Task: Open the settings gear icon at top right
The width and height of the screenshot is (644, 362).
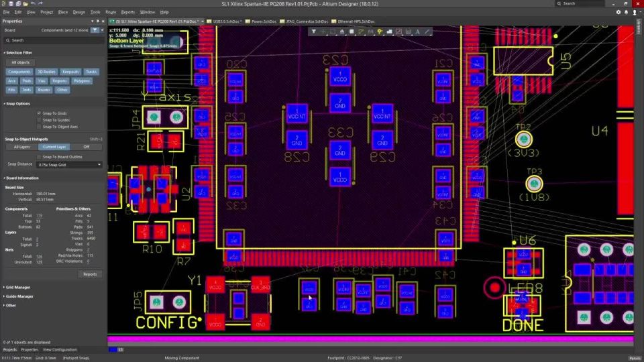Action: click(x=619, y=12)
